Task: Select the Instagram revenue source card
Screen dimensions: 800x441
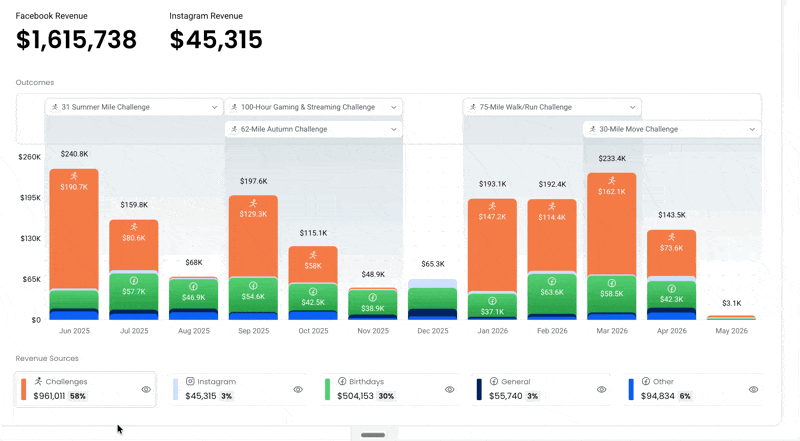Action: pos(237,389)
